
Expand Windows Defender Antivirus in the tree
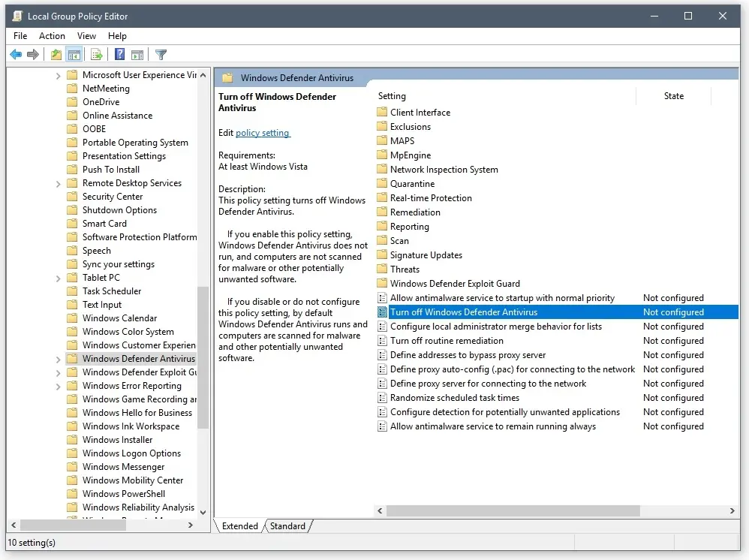[x=58, y=360]
